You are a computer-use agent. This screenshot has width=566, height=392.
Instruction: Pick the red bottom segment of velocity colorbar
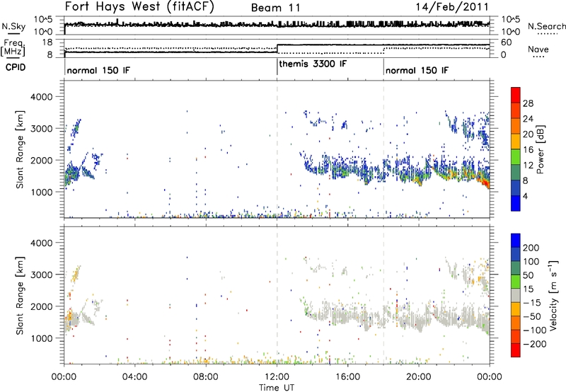[x=516, y=350]
